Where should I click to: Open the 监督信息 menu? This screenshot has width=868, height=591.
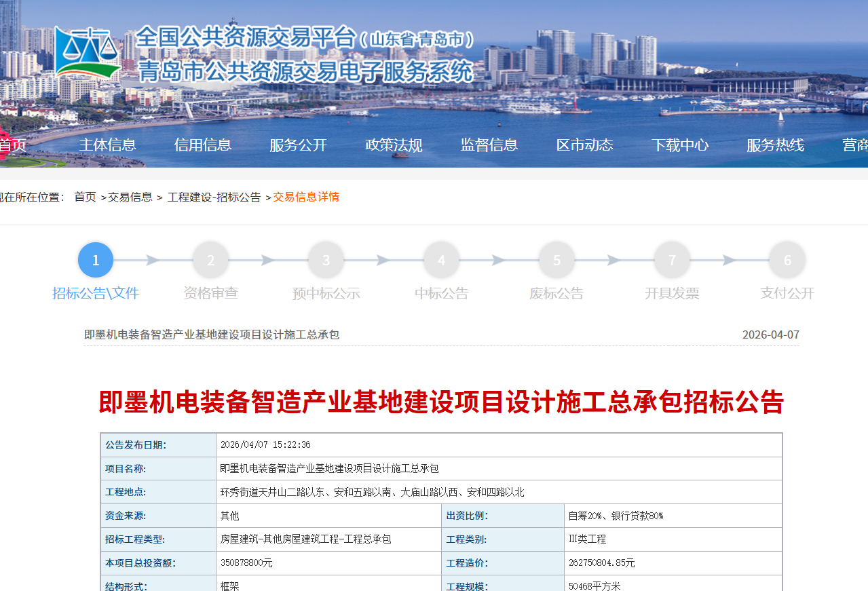(489, 145)
